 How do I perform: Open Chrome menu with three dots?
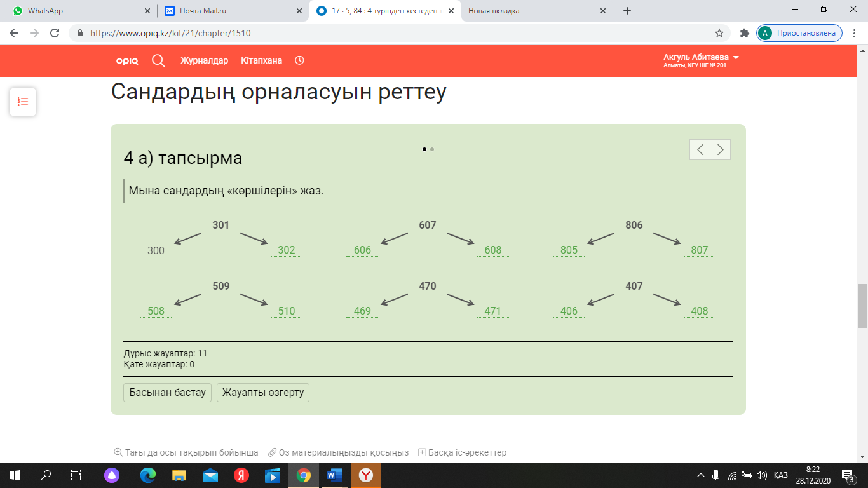coord(855,33)
